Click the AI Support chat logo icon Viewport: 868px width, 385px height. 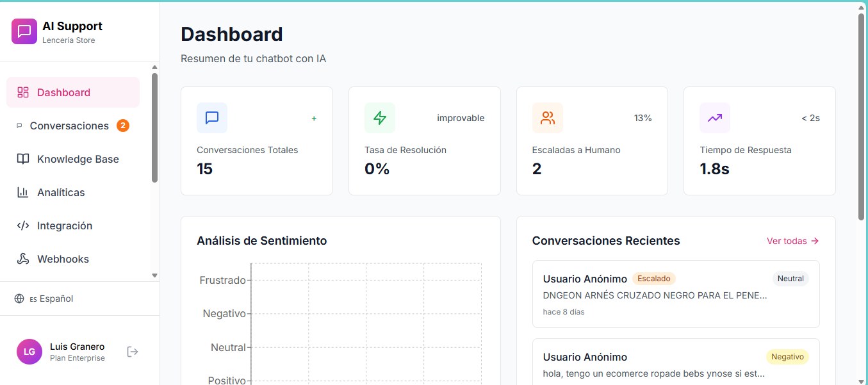tap(24, 31)
